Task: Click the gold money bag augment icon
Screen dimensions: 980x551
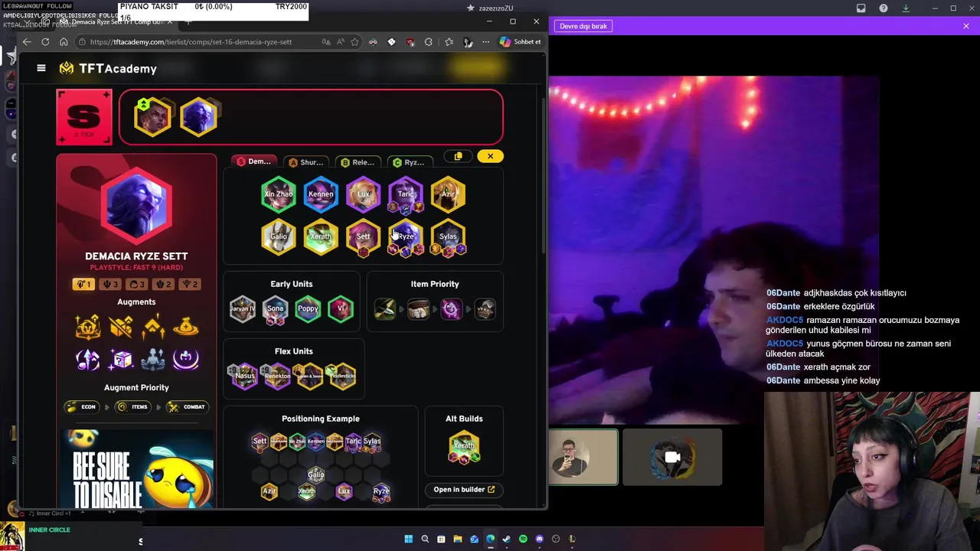Action: coord(185,327)
